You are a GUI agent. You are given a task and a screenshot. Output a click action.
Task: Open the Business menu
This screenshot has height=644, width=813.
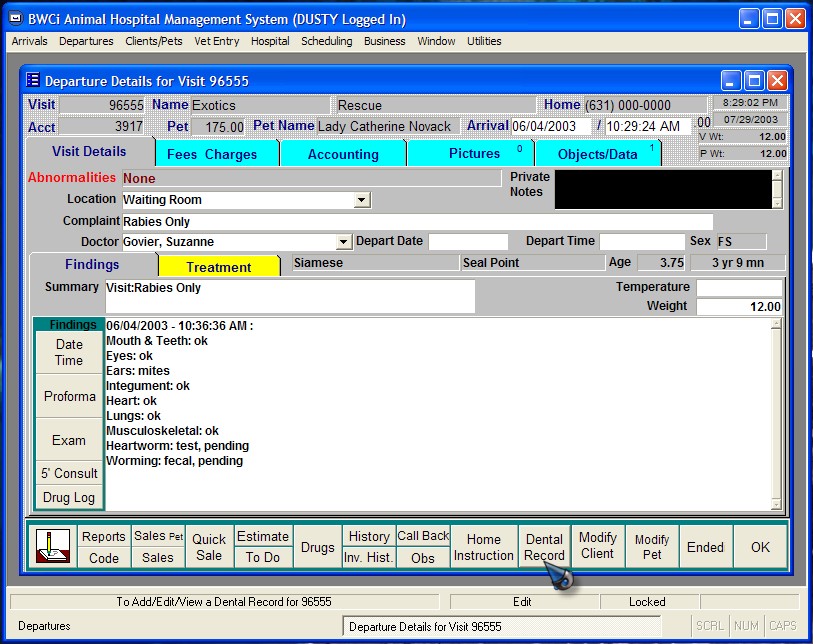click(384, 41)
